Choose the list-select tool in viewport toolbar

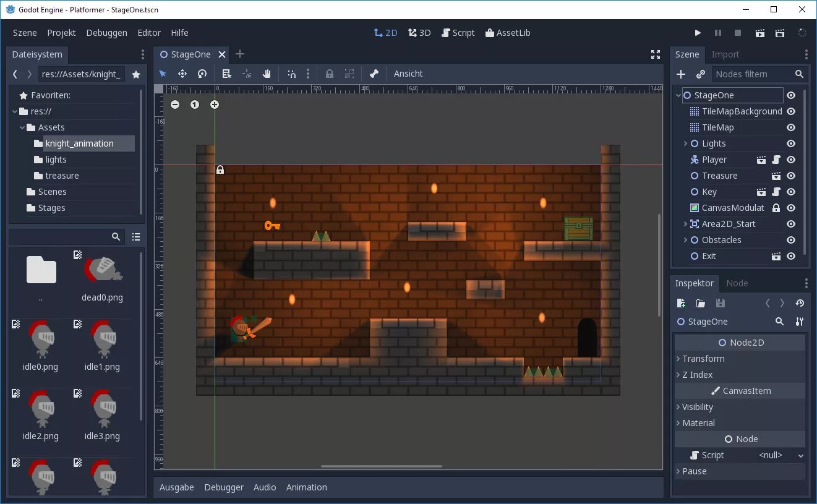click(226, 74)
